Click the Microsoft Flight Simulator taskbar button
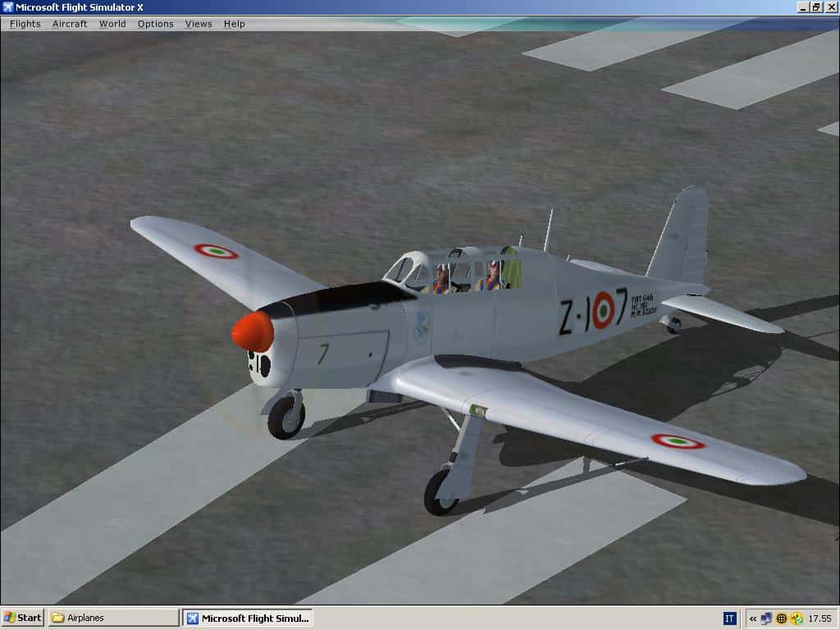Image resolution: width=840 pixels, height=630 pixels. click(x=247, y=618)
